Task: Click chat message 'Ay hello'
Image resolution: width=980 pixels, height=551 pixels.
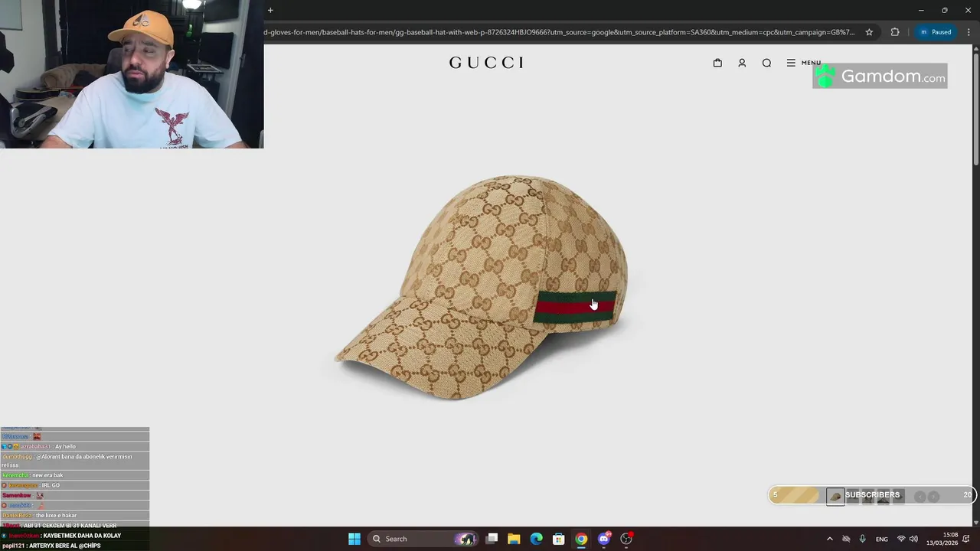Action: point(65,446)
